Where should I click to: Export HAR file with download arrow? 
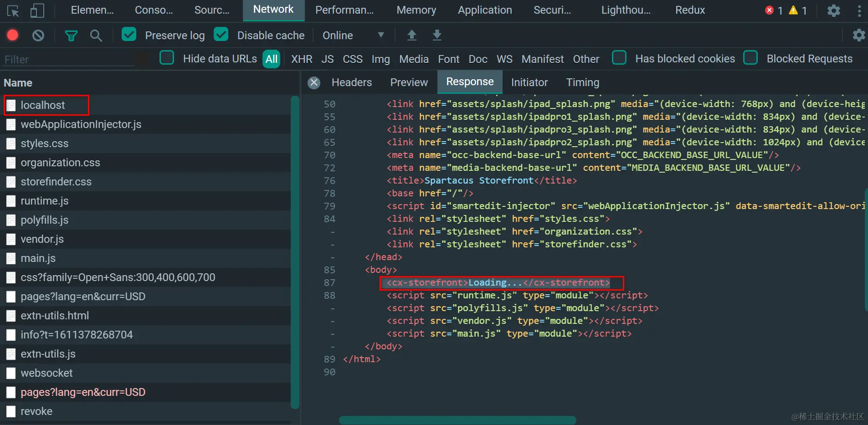[x=437, y=35]
